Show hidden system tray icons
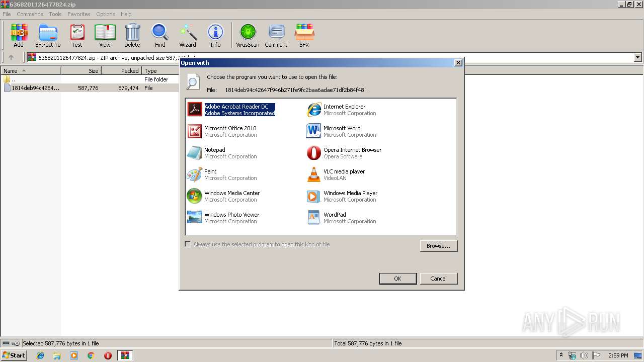644x362 pixels. 561,355
